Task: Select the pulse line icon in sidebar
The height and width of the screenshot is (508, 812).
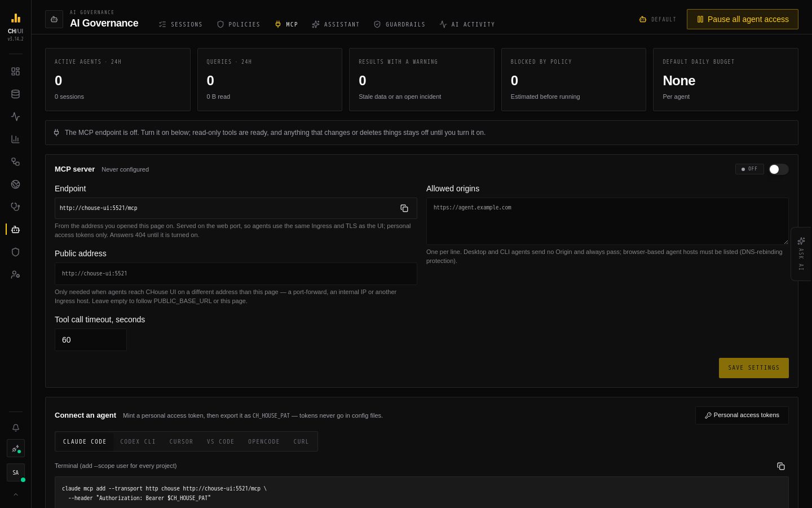Action: [x=15, y=117]
